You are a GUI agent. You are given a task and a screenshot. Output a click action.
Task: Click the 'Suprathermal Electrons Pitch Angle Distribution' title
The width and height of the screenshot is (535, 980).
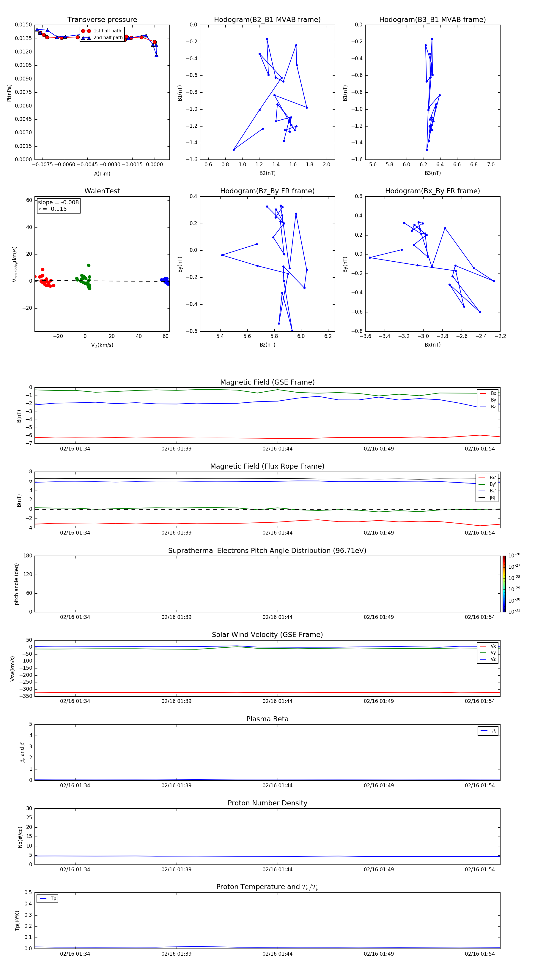[267, 551]
